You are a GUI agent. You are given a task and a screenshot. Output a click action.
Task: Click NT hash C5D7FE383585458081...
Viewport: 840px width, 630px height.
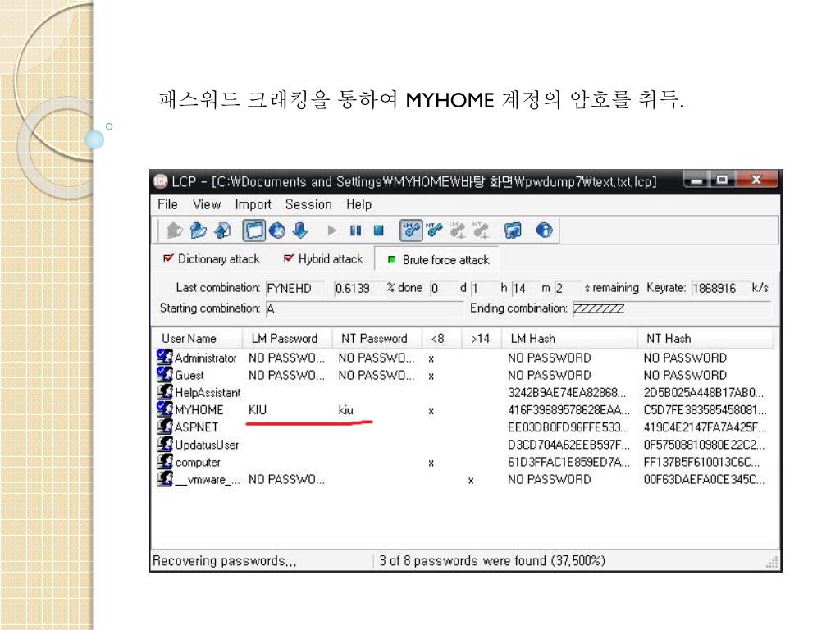(x=705, y=410)
